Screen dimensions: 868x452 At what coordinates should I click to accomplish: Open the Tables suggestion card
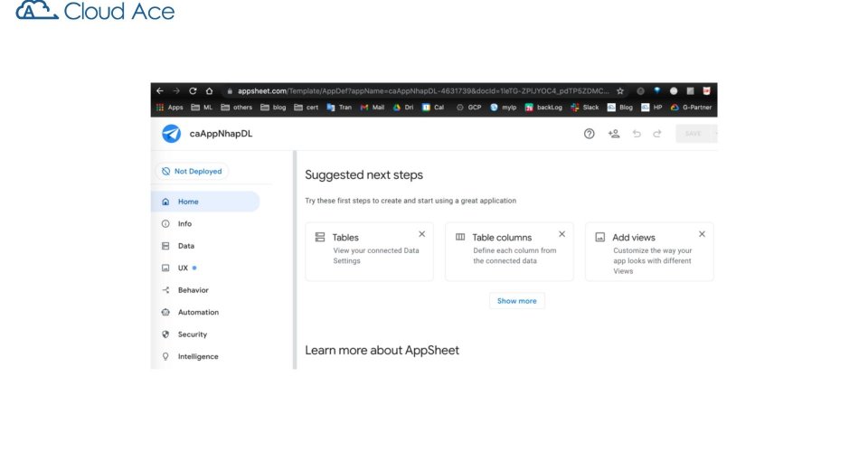pyautogui.click(x=369, y=251)
